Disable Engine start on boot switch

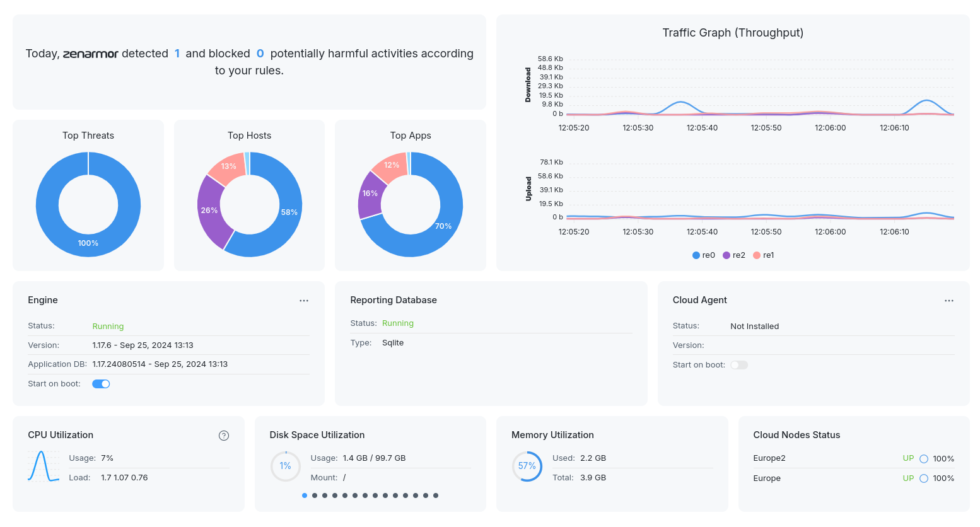101,384
